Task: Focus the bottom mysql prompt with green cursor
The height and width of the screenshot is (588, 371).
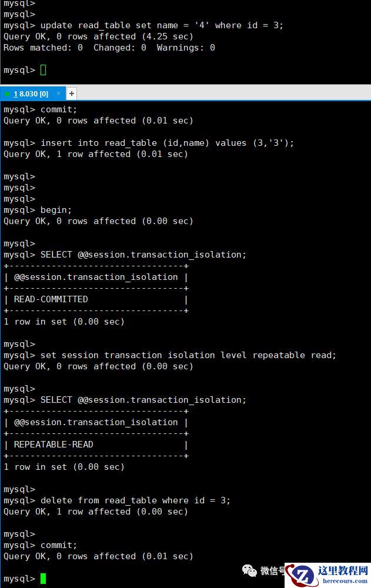Action: point(43,579)
